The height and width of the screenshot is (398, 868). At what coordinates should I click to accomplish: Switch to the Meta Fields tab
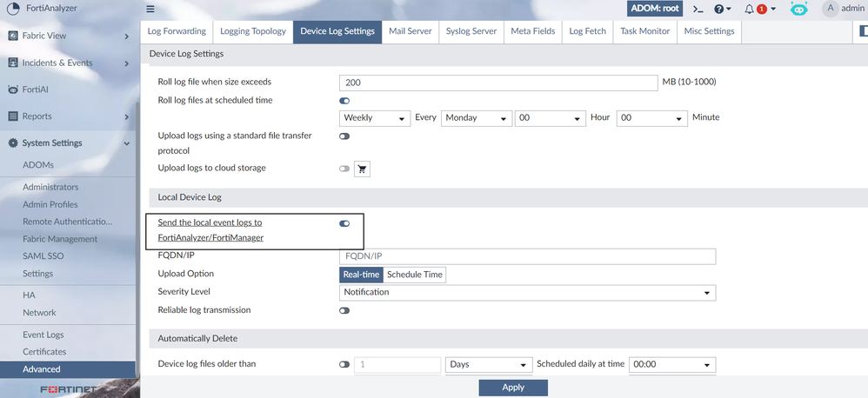coord(533,31)
